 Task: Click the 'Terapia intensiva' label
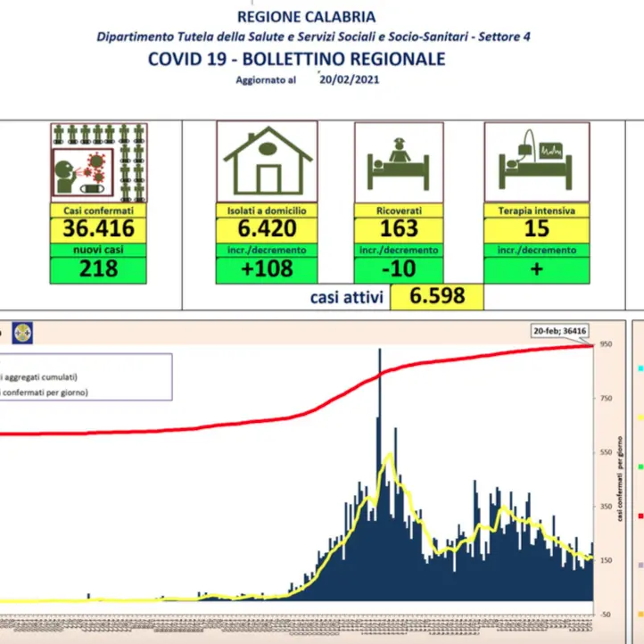tap(537, 211)
